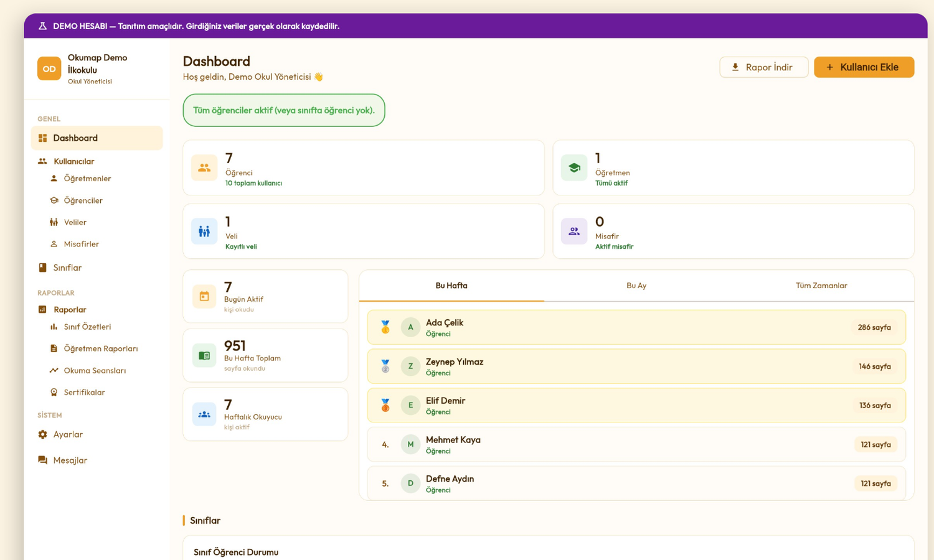The height and width of the screenshot is (560, 934).
Task: Click the Öğrenciler graduation cap icon
Action: (54, 200)
